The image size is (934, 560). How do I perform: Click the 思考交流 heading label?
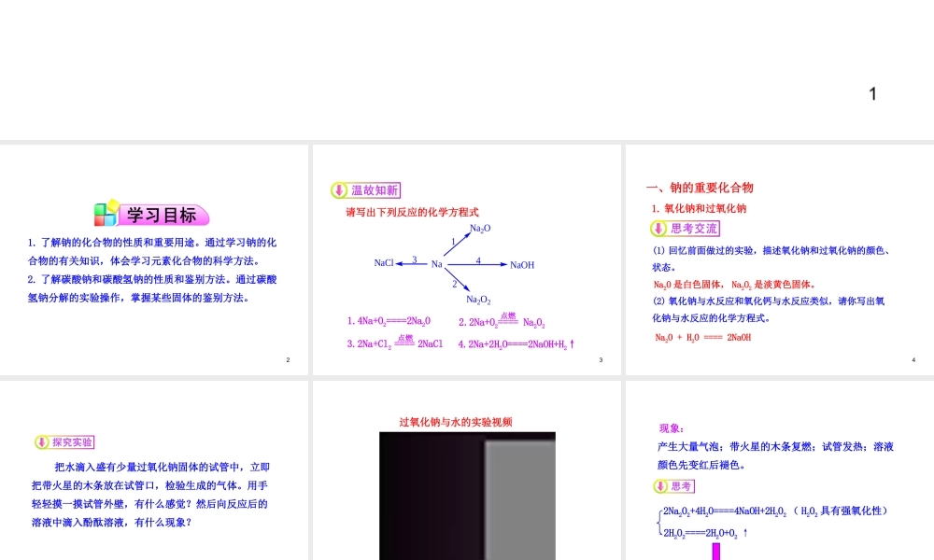[694, 229]
